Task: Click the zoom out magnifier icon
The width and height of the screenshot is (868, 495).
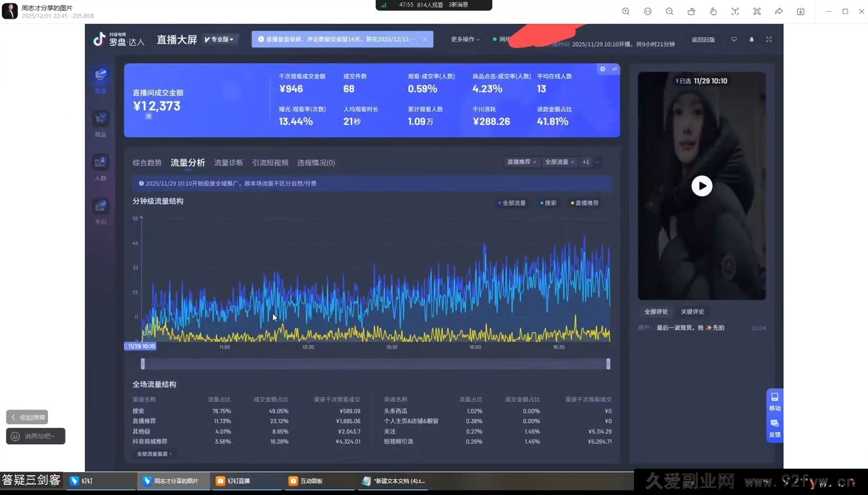Action: (x=669, y=12)
